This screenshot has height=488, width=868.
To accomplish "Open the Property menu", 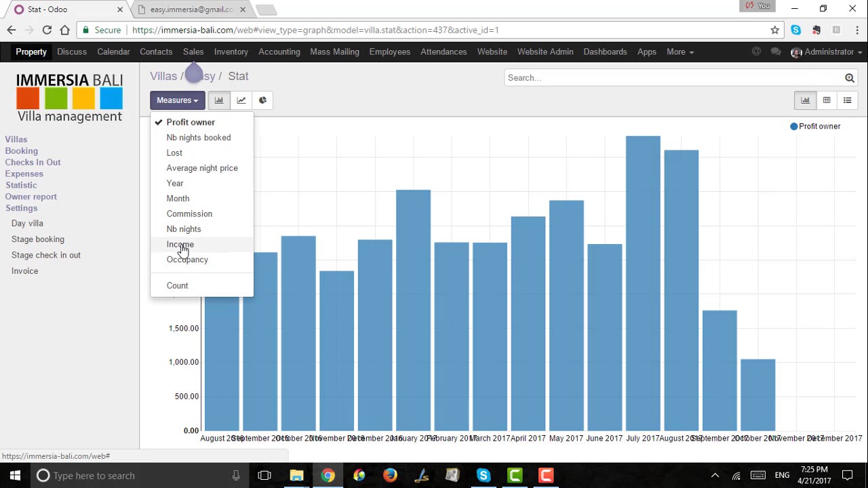I will [x=31, y=52].
